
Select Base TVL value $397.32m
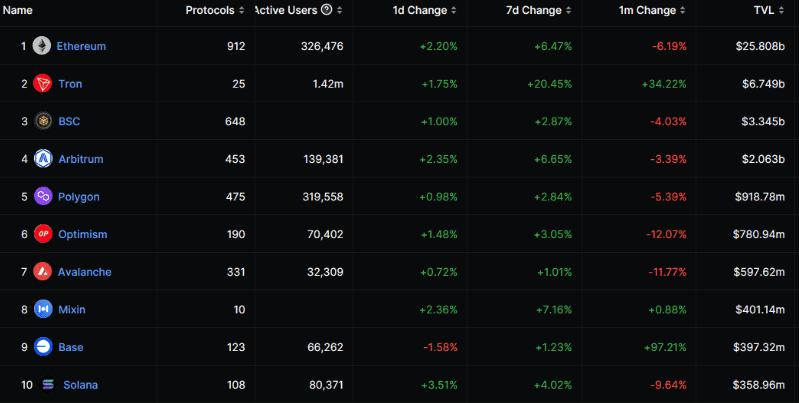click(759, 347)
